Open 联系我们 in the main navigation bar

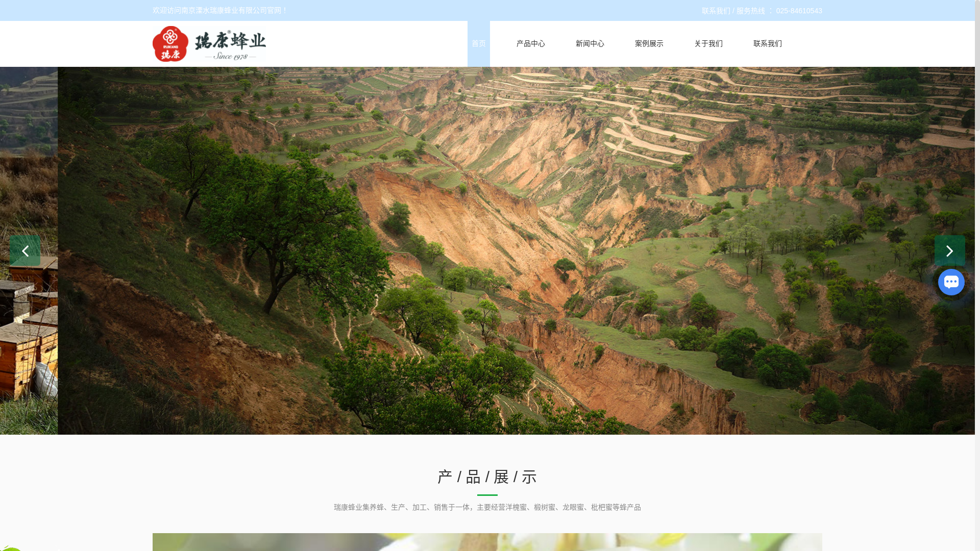coord(768,44)
